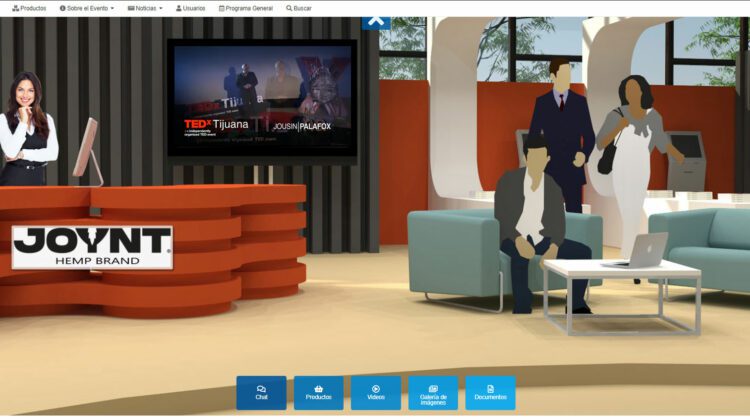750x420 pixels.
Task: Open the Chat button with speech bubbles
Action: click(261, 393)
